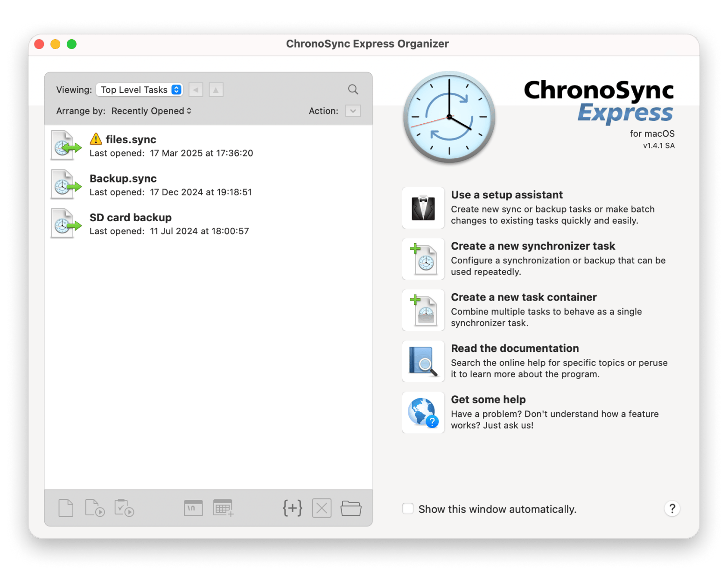Click the search magnifier in task list
Image resolution: width=728 pixels, height=576 pixels.
tap(353, 90)
